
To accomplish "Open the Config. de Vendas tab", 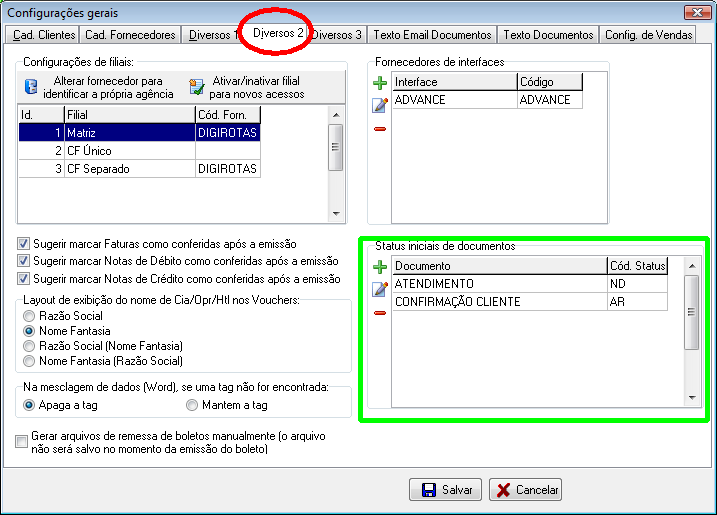I will [x=648, y=35].
